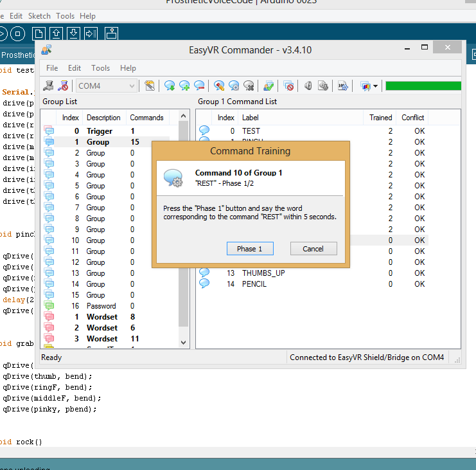
Task: Start training with the Phase 1 button
Action: 250,249
